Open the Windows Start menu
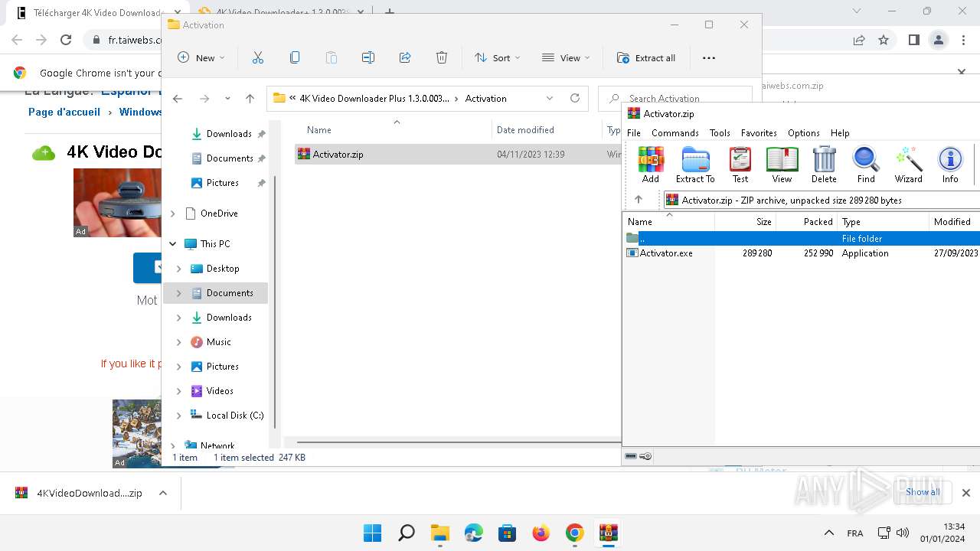The width and height of the screenshot is (980, 551). [373, 533]
